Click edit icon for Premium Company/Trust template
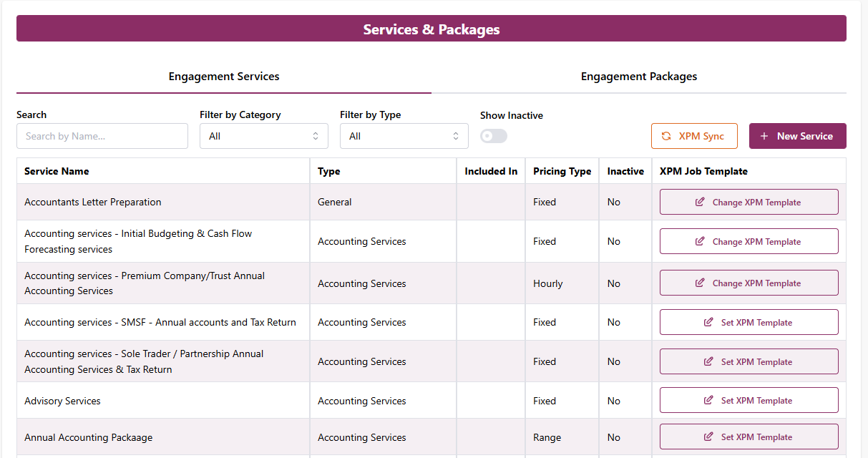868x458 pixels. tap(701, 283)
